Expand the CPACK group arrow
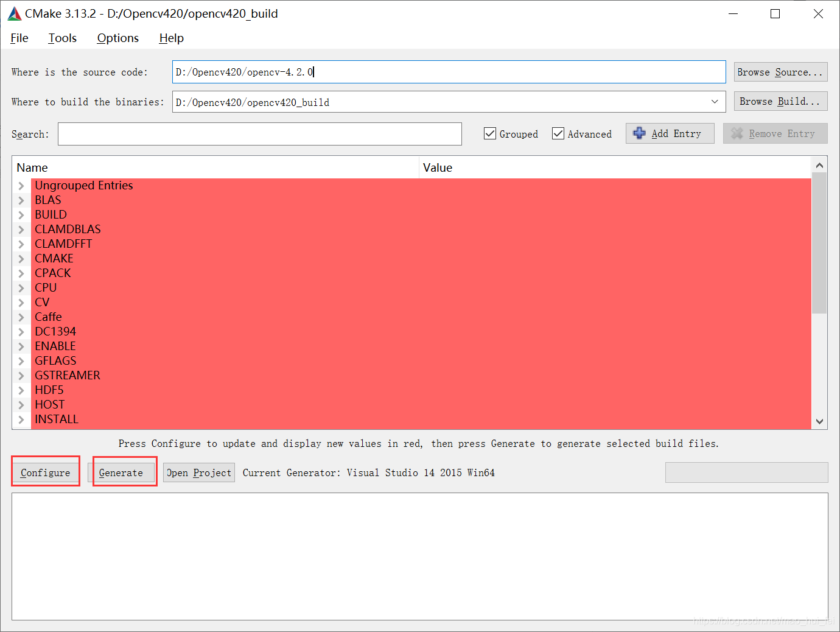 [x=21, y=273]
